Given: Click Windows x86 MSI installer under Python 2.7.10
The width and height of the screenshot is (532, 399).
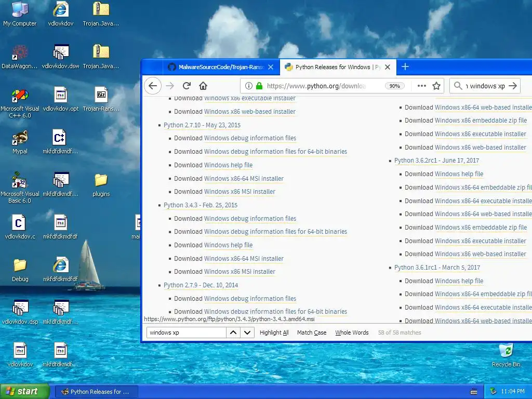Looking at the screenshot, I should pyautogui.click(x=240, y=192).
